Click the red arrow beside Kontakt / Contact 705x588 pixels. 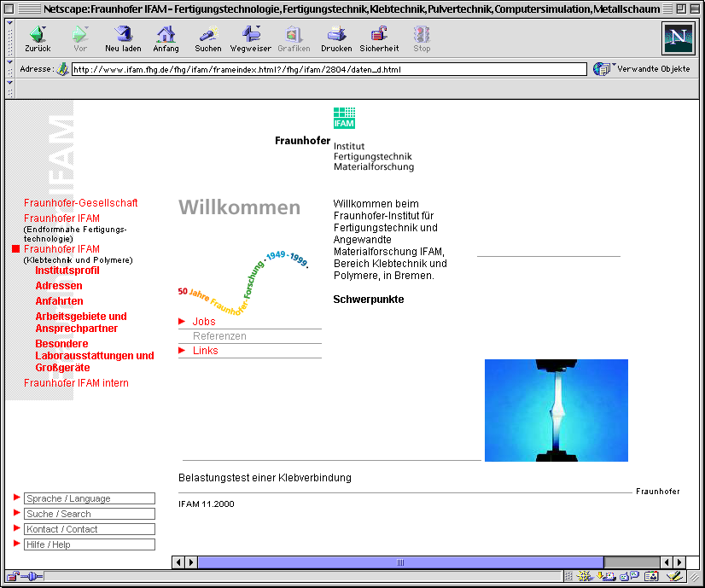click(x=17, y=527)
